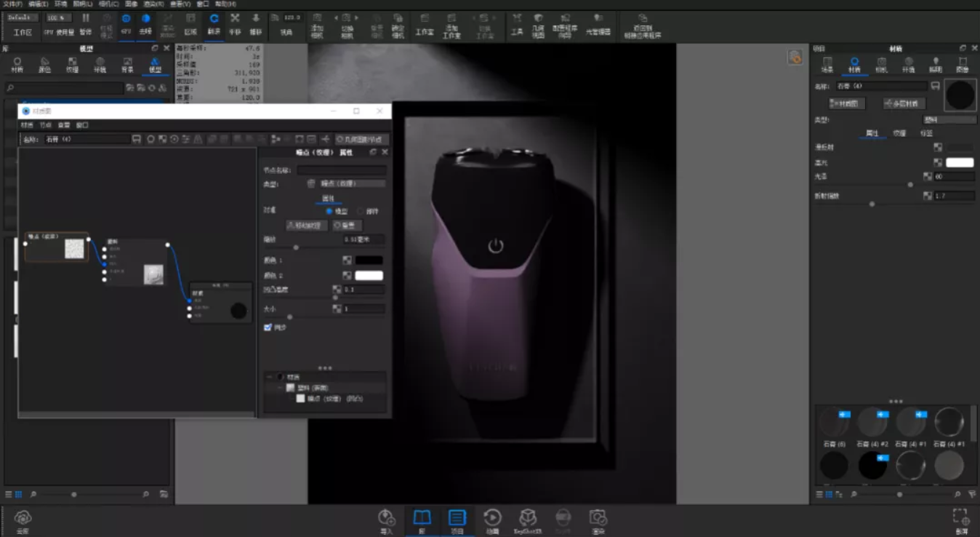The width and height of the screenshot is (980, 537).
Task: Open KeyShotXR from the bottom bar
Action: click(x=528, y=521)
